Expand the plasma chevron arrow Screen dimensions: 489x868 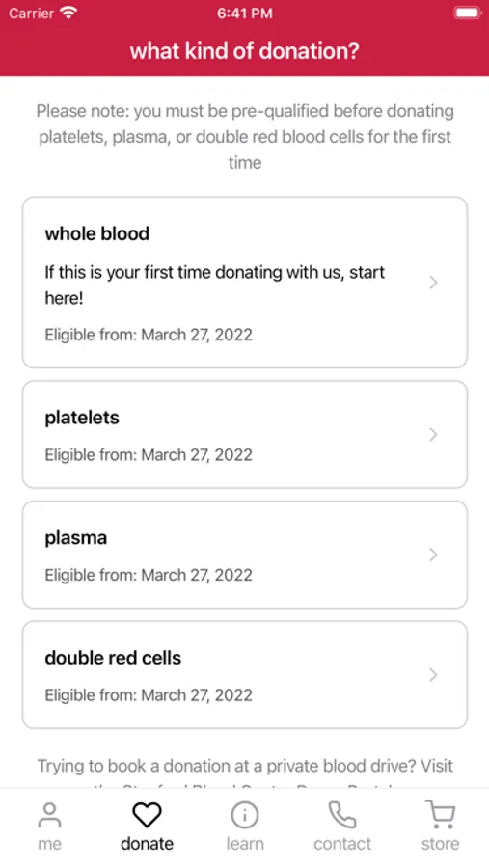(x=433, y=555)
